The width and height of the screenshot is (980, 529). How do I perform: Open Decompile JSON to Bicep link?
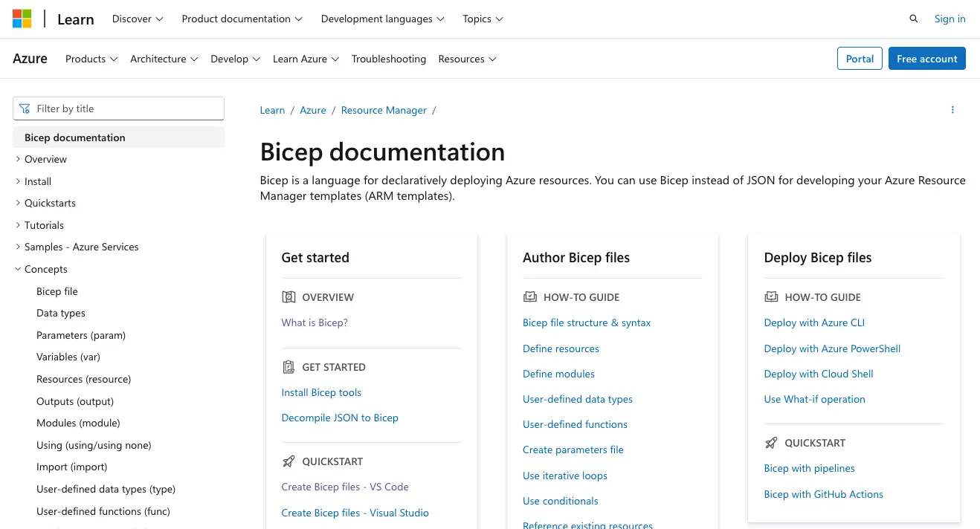[340, 418]
